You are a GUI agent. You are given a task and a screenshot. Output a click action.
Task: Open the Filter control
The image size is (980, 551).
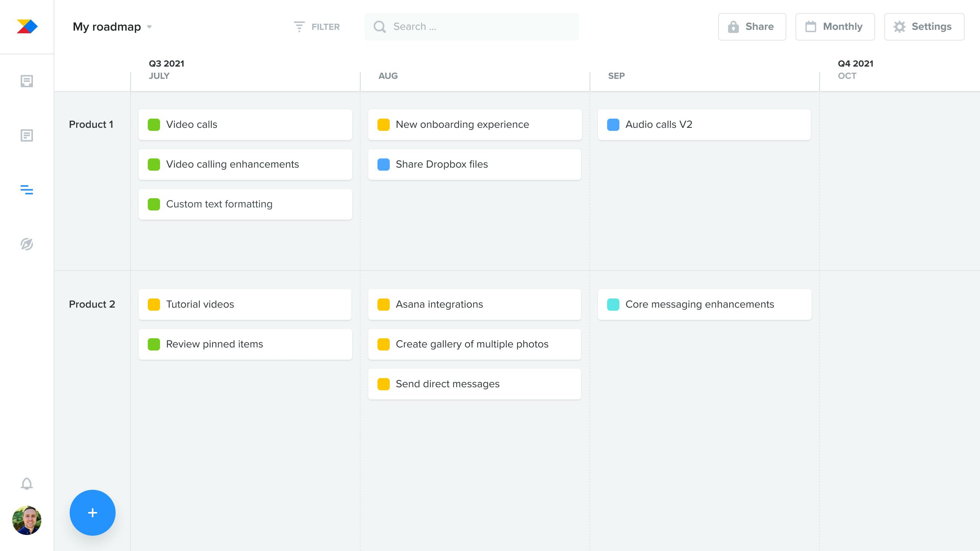317,27
